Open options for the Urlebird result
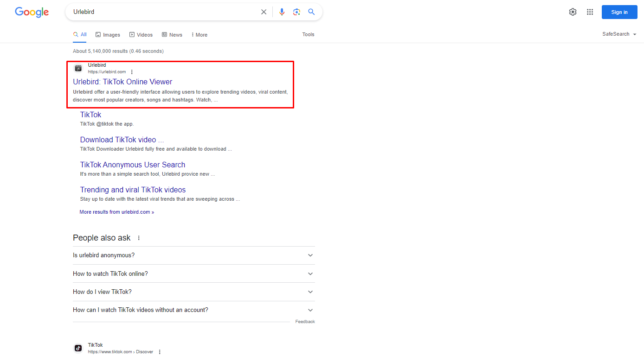Viewport: 644px width, 356px height. 132,72
